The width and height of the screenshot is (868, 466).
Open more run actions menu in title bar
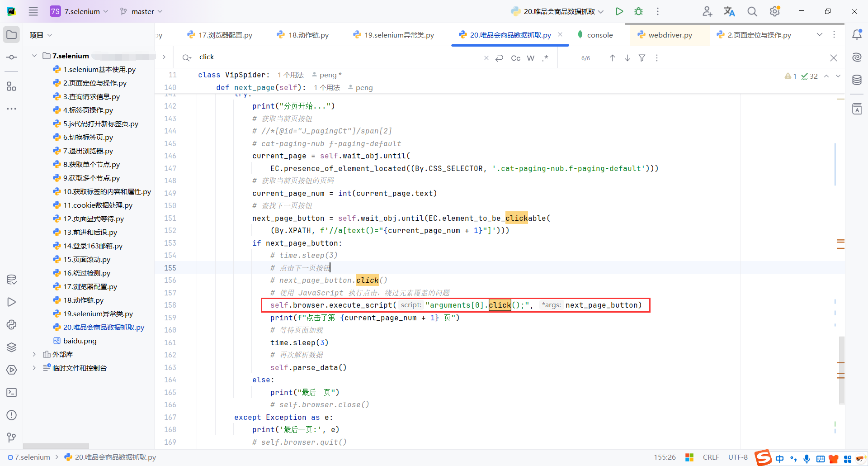pos(658,11)
